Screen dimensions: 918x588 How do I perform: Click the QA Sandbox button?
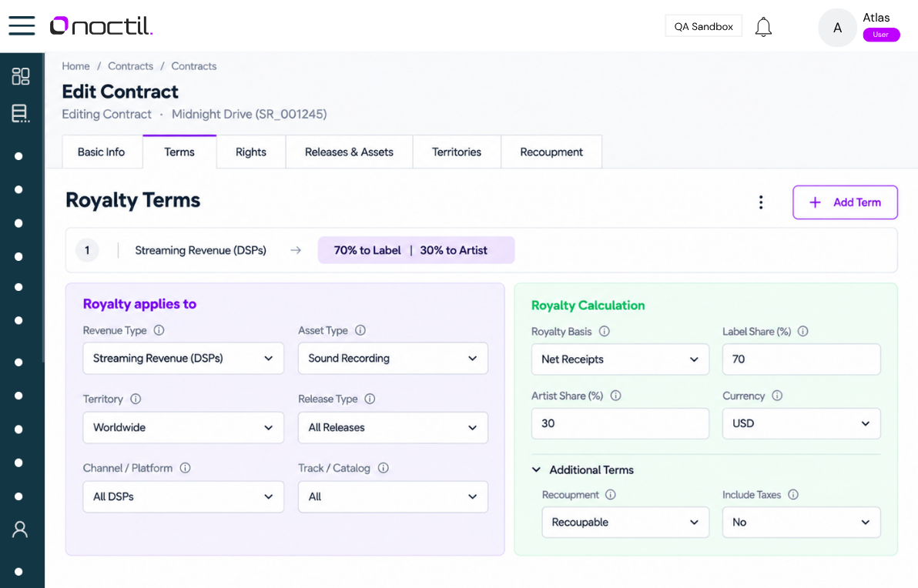(703, 26)
